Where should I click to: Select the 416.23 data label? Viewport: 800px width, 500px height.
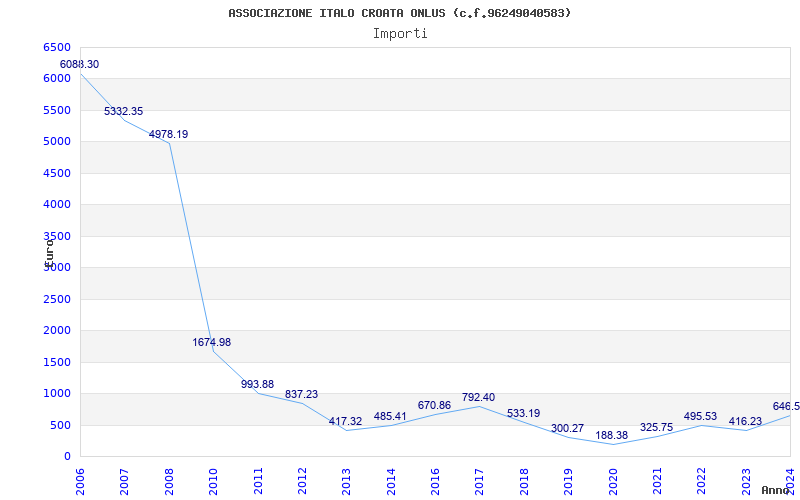click(x=745, y=421)
